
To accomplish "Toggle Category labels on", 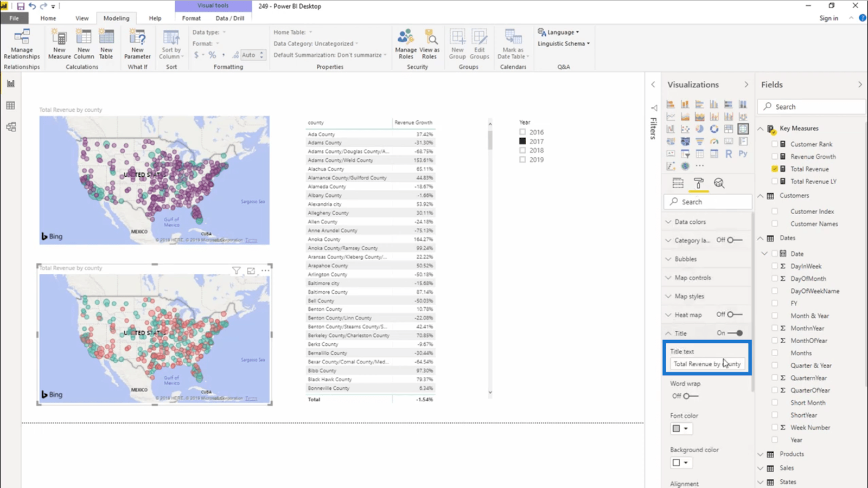I will (735, 240).
